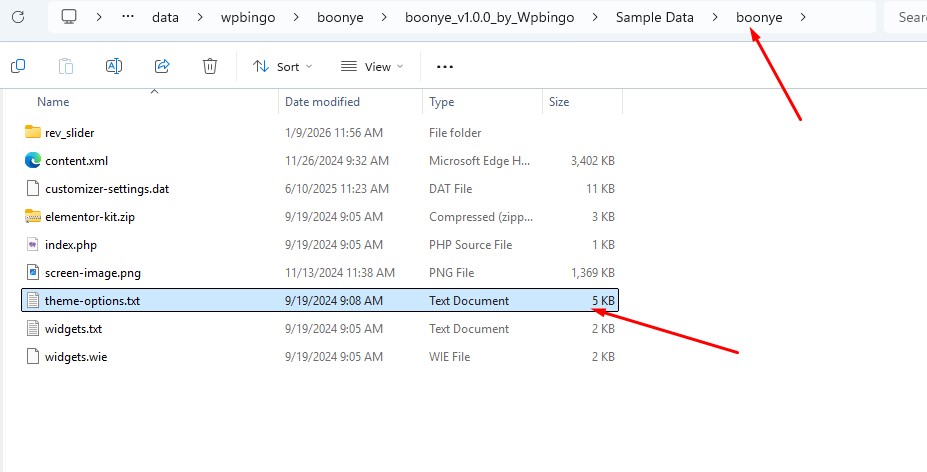Click the This PC monitor icon
The image size is (927, 472).
point(69,17)
